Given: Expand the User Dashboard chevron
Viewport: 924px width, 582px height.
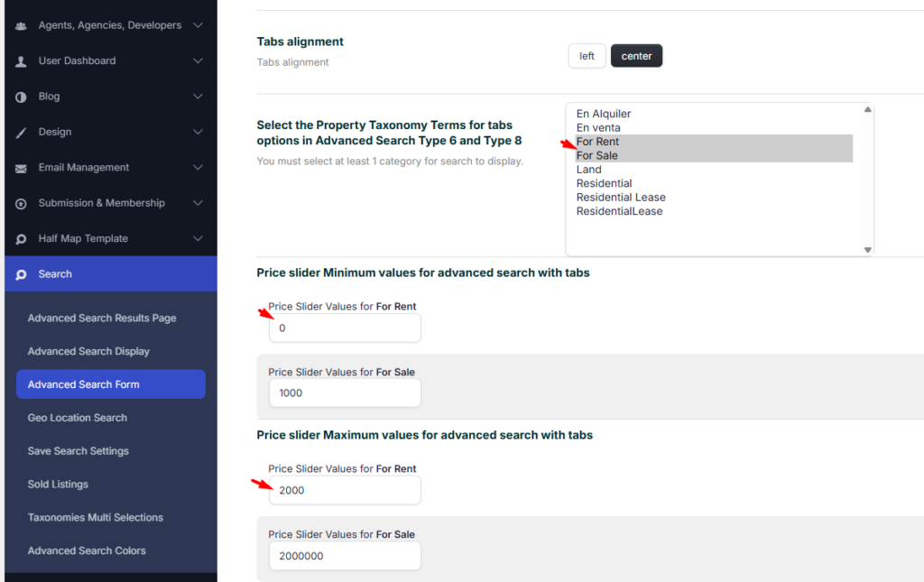Looking at the screenshot, I should 198,60.
